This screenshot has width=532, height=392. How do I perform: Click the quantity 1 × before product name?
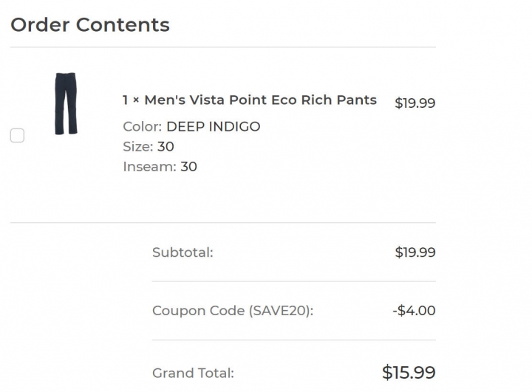131,100
